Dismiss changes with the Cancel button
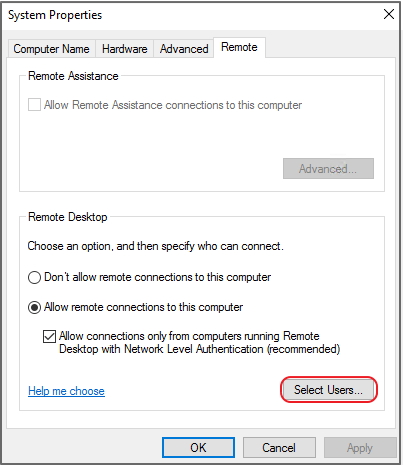 [x=279, y=448]
